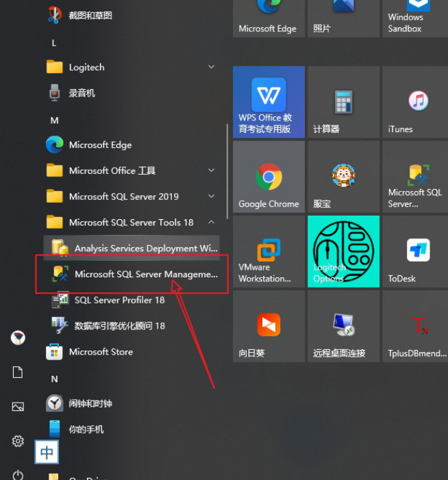Viewport: 448px width, 480px height.
Task: Open Microsoft Office 工具 folder icon
Action: coord(55,170)
